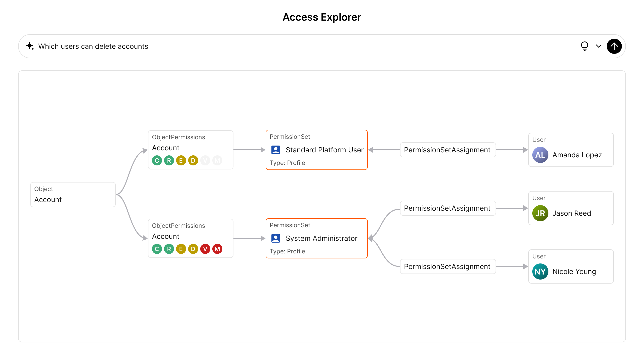Click the faded V badge in the top ObjectPermissions node
Image resolution: width=644 pixels, height=362 pixels.
(x=205, y=160)
